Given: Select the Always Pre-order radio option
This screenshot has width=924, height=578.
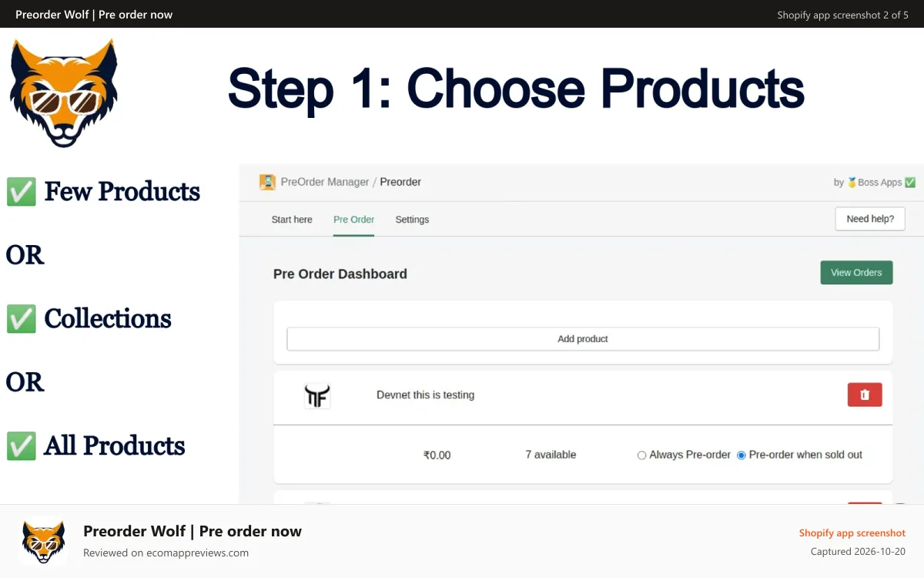Looking at the screenshot, I should pyautogui.click(x=641, y=455).
